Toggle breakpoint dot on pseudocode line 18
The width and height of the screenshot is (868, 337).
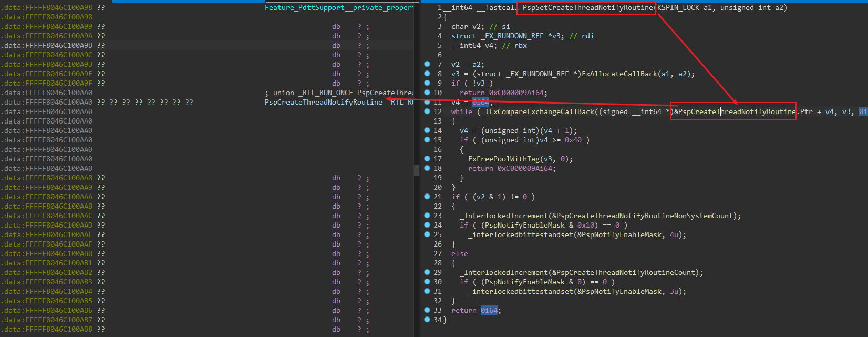click(427, 168)
